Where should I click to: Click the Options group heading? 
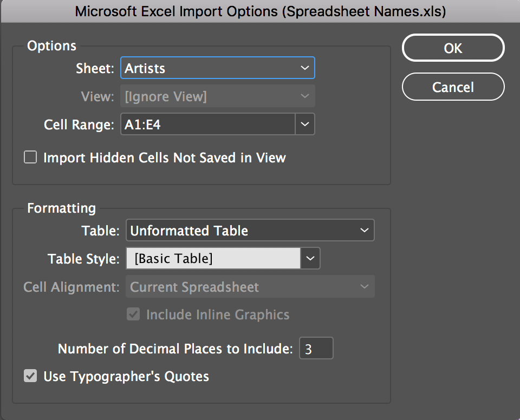[51, 46]
